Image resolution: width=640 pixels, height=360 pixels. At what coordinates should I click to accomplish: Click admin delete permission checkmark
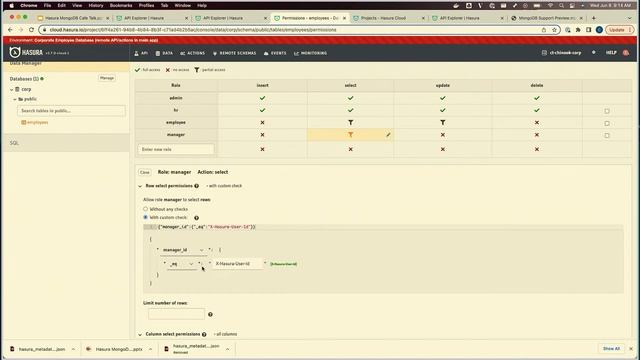click(x=537, y=98)
